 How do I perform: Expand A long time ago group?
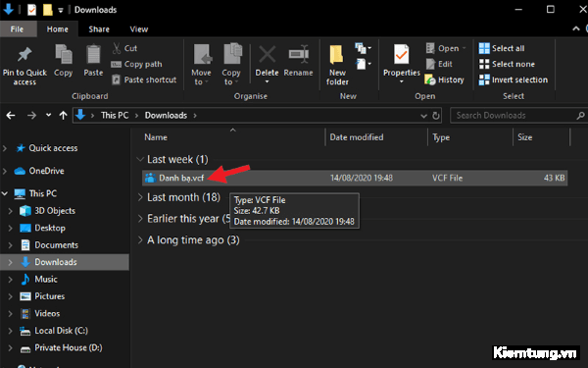coord(140,240)
